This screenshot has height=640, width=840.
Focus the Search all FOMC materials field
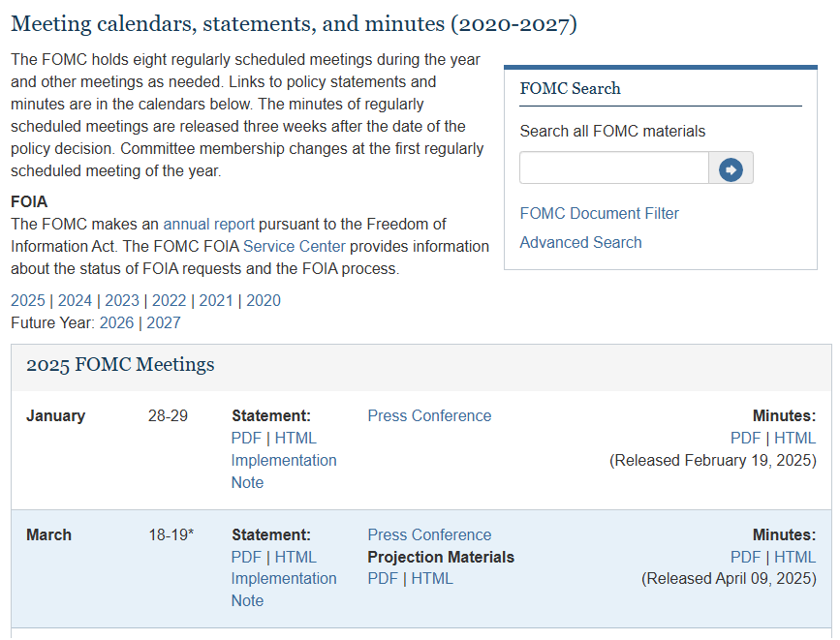[614, 168]
